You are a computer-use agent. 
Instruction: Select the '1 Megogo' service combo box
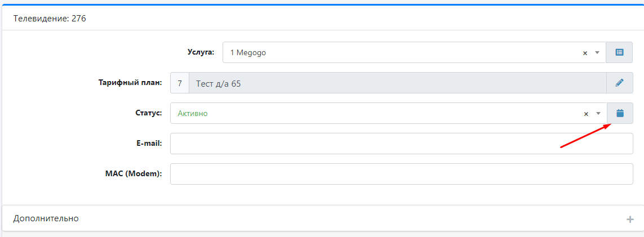click(394, 52)
